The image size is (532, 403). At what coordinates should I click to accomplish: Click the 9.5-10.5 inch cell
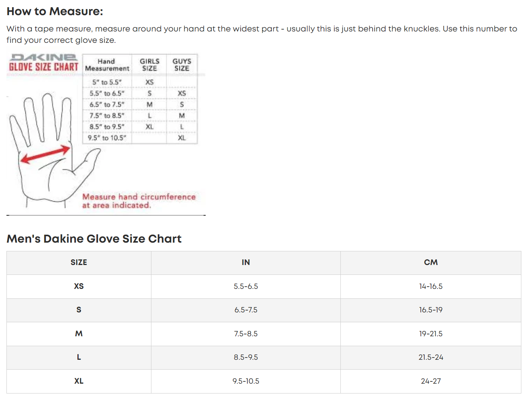click(246, 381)
